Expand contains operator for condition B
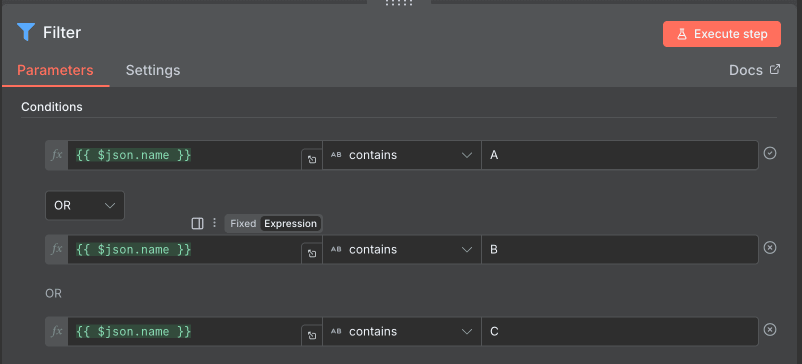This screenshot has height=364, width=802. pyautogui.click(x=402, y=249)
